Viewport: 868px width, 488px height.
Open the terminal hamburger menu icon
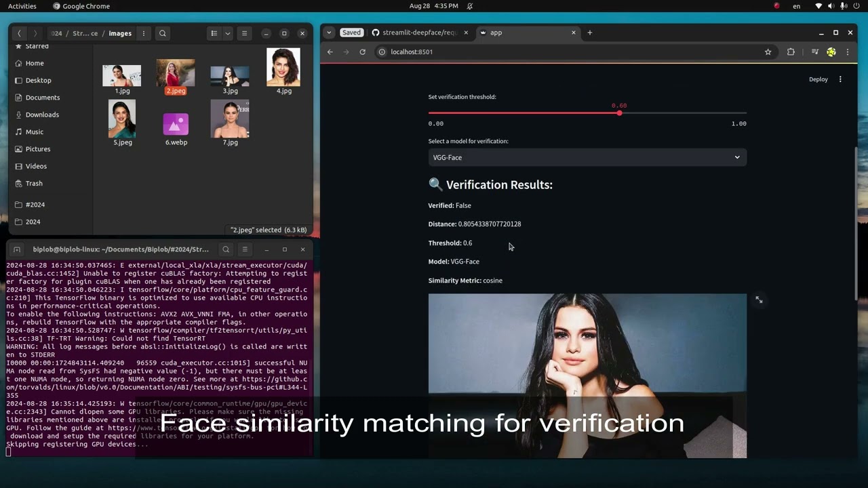244,249
